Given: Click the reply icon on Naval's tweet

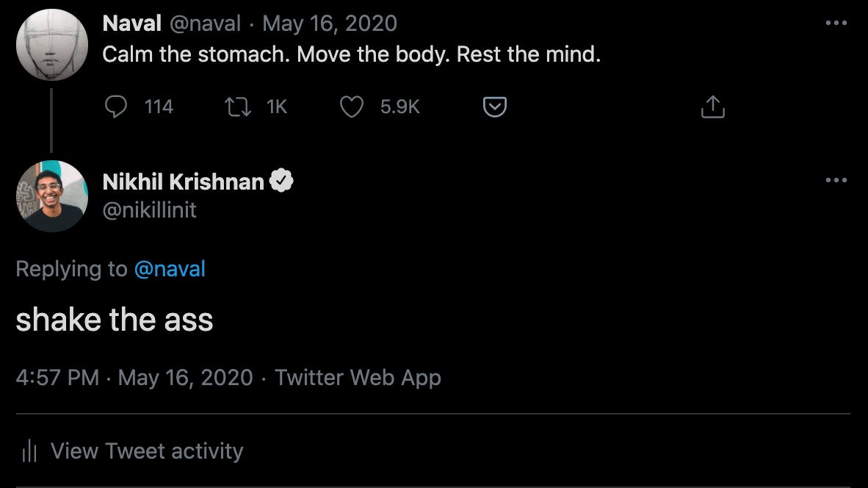Looking at the screenshot, I should (116, 107).
